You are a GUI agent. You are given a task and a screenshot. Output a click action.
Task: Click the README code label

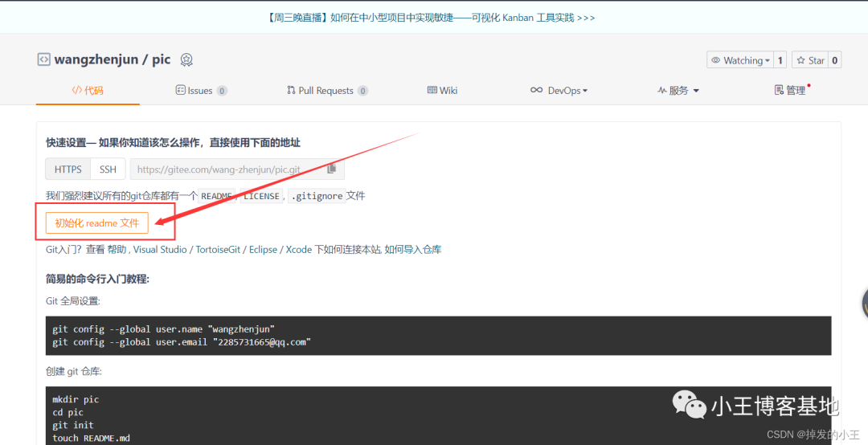[216, 196]
